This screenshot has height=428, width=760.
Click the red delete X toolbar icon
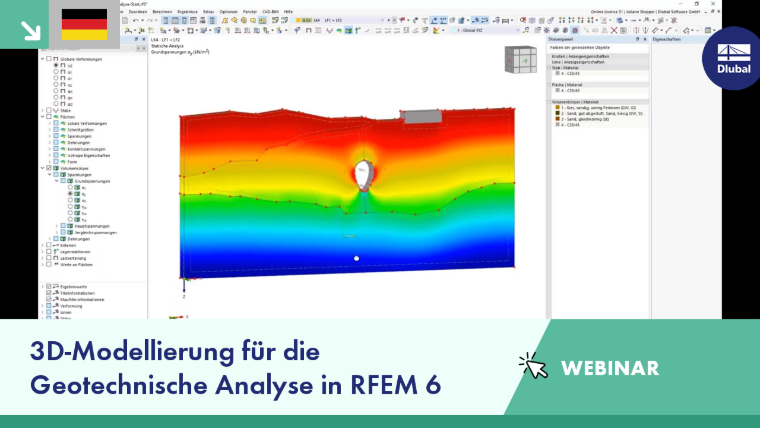click(614, 31)
